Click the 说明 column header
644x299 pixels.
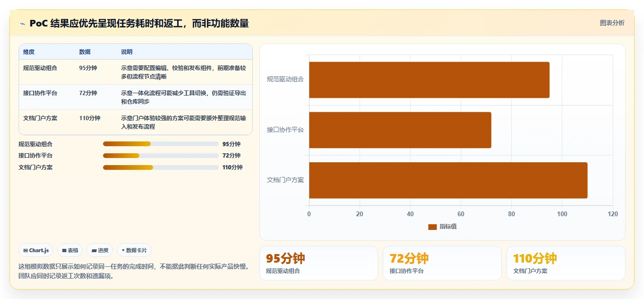(x=127, y=52)
